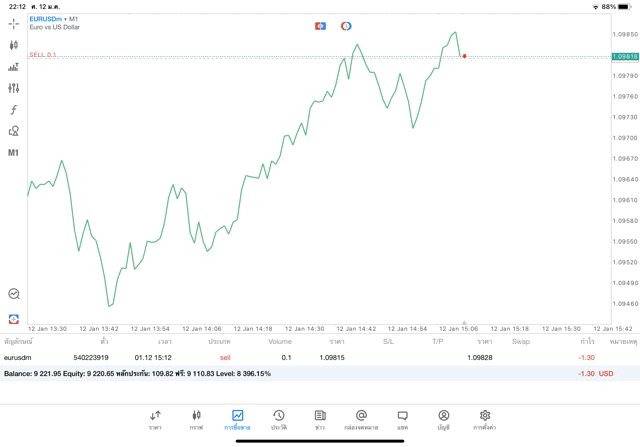Sort positions by Volume column header
The image size is (640, 447).
click(279, 341)
